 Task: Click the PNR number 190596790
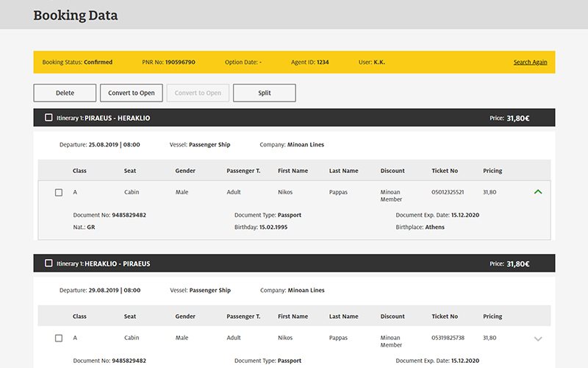pyautogui.click(x=180, y=63)
